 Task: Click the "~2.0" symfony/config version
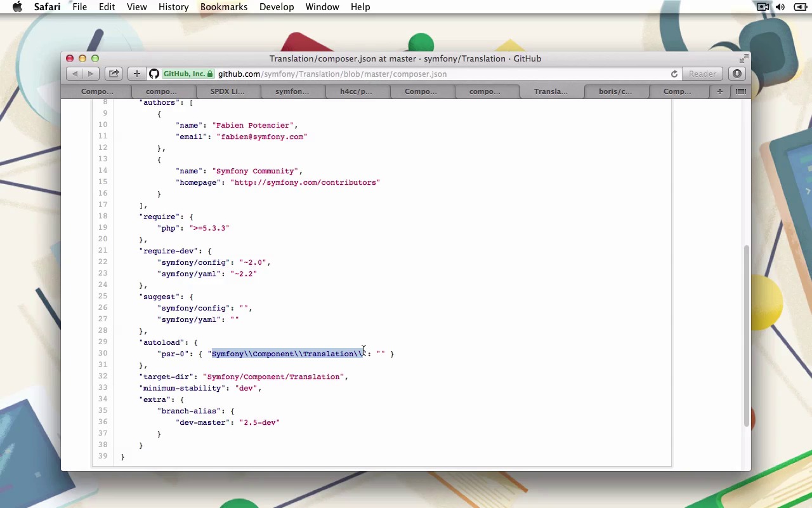point(252,262)
